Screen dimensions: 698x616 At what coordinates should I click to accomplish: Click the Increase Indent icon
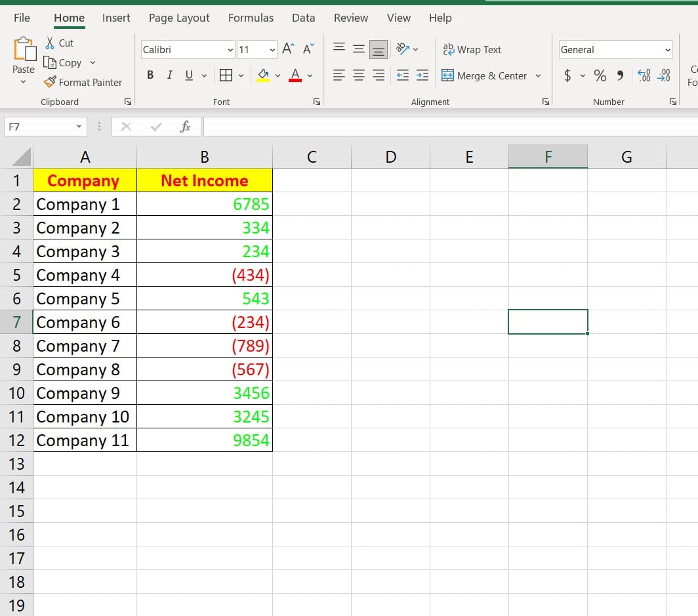coord(422,75)
